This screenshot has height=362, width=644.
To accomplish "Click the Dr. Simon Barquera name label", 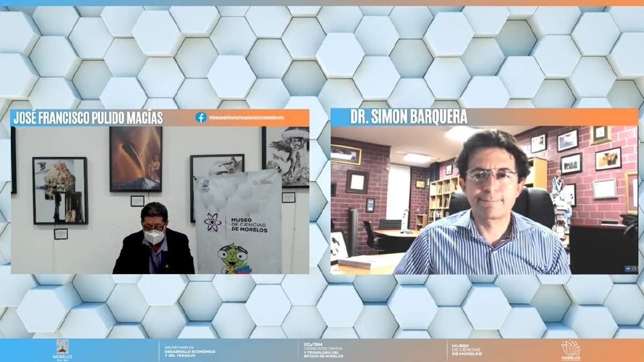I will [408, 117].
